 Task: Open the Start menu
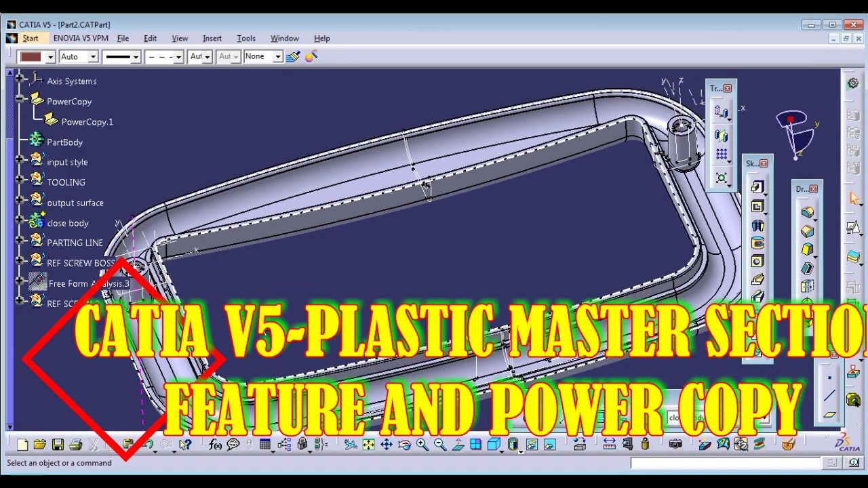pyautogui.click(x=31, y=39)
